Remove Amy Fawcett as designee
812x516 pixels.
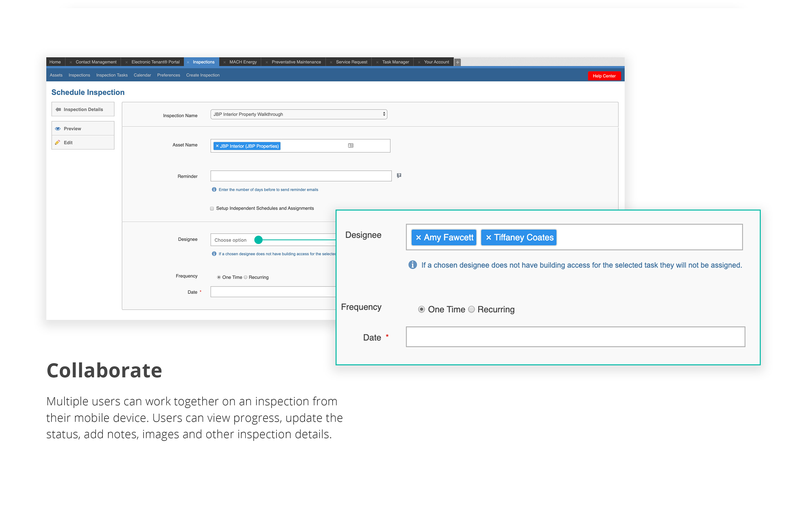419,237
